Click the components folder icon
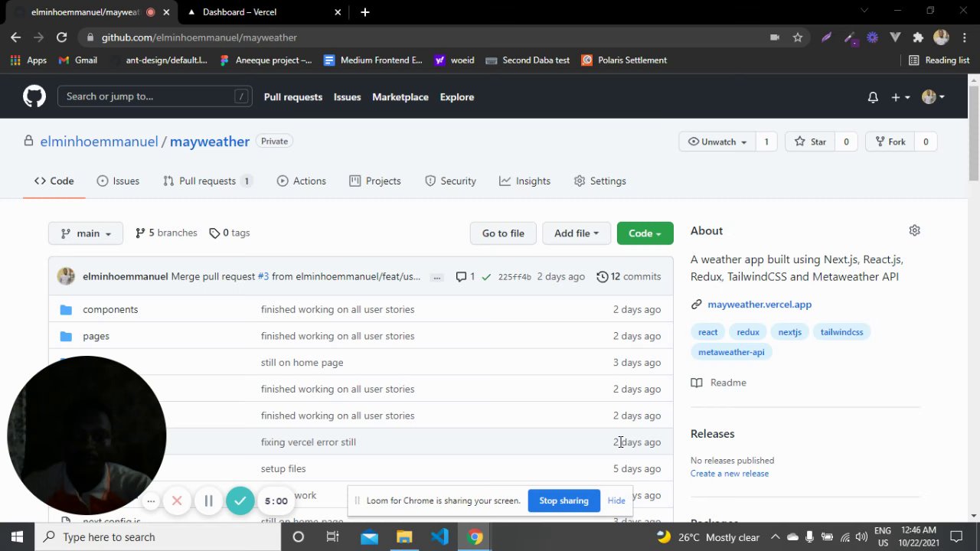 click(x=66, y=309)
